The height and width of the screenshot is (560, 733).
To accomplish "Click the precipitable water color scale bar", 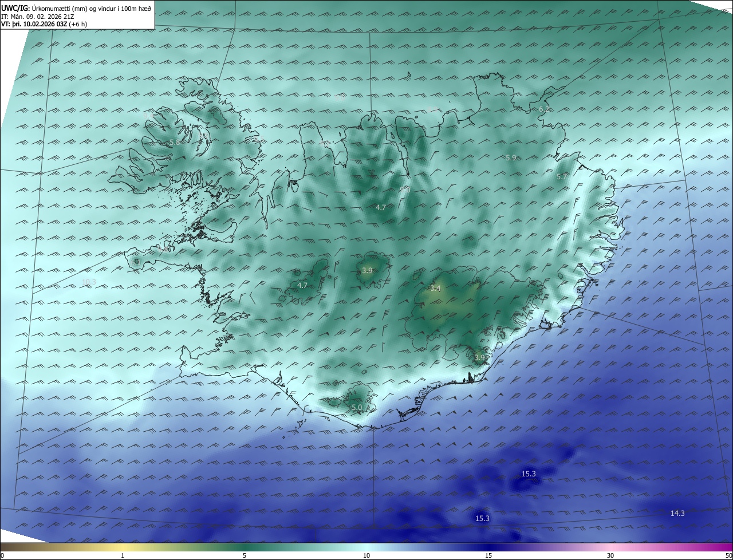I will [x=366, y=547].
